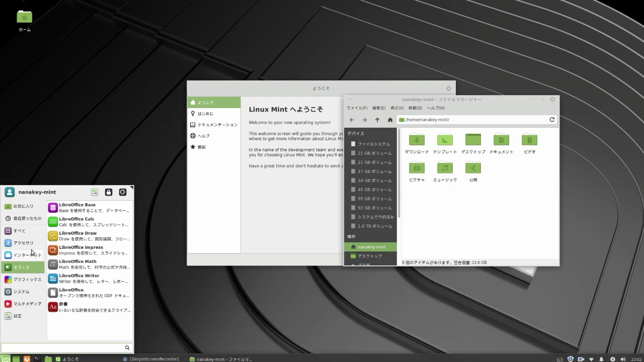Launch Firefox from the taskbar
The width and height of the screenshot is (644, 362).
tap(27, 359)
